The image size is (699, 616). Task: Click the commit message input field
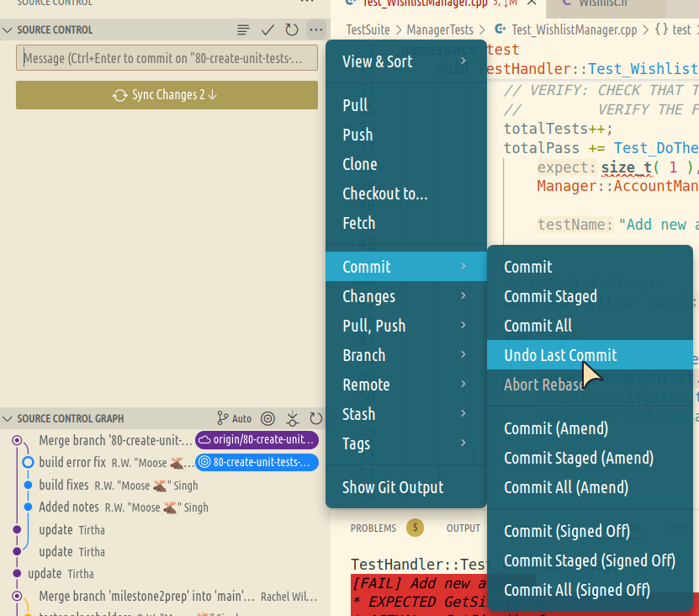point(167,58)
